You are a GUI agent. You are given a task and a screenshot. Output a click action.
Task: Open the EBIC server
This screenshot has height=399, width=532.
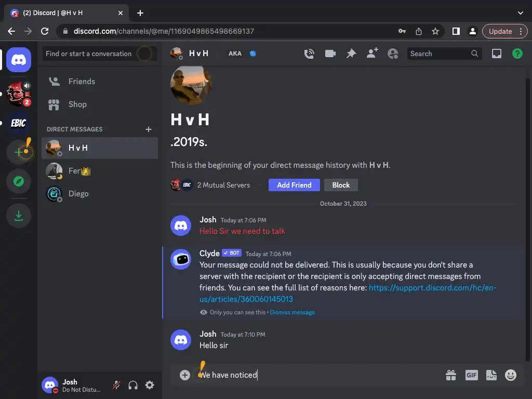(19, 123)
